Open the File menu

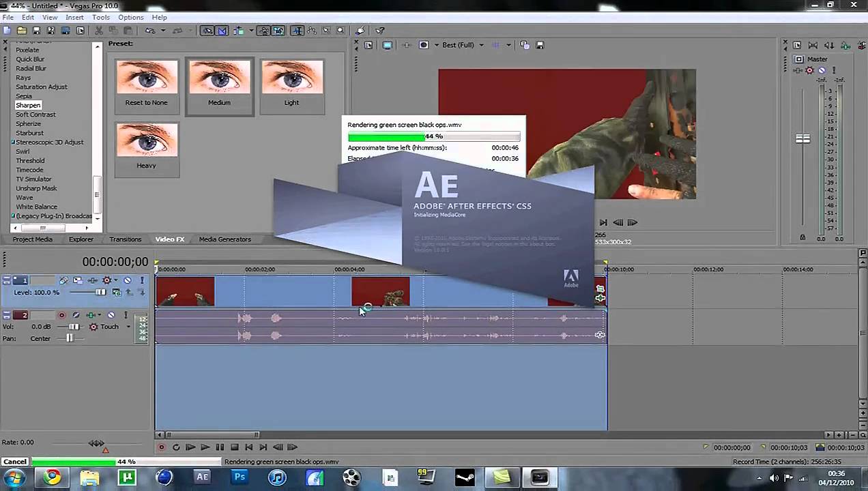tap(8, 17)
